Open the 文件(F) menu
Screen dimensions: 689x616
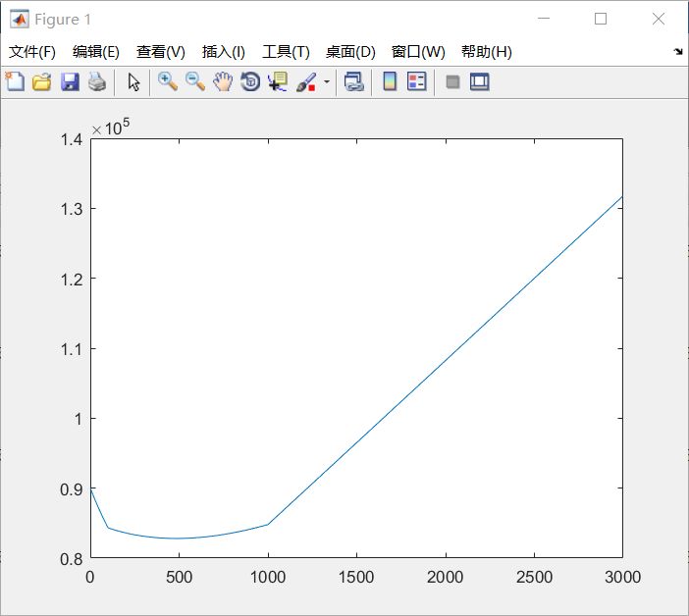pyautogui.click(x=32, y=52)
